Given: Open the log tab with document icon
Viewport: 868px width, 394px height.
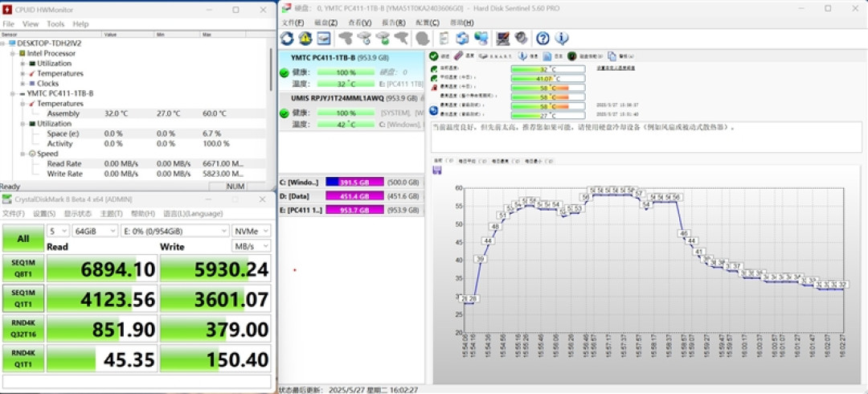Looking at the screenshot, I should click(x=553, y=56).
